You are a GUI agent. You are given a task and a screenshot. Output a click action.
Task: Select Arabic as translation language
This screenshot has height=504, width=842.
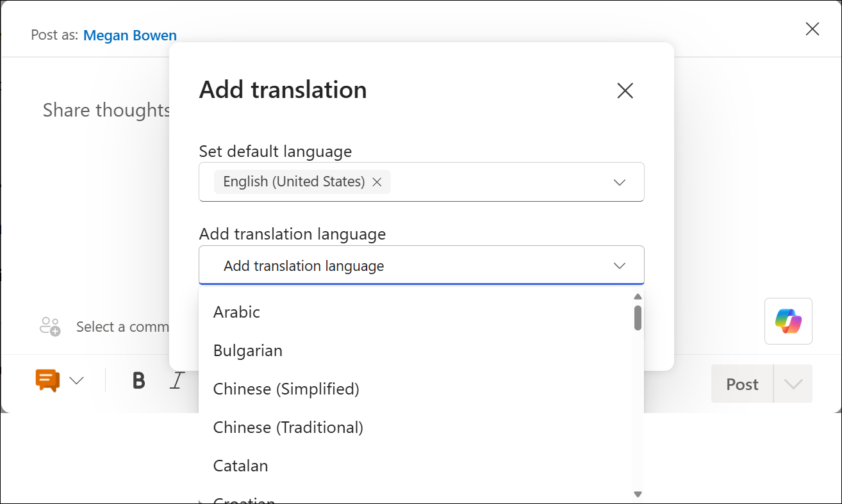pyautogui.click(x=236, y=312)
